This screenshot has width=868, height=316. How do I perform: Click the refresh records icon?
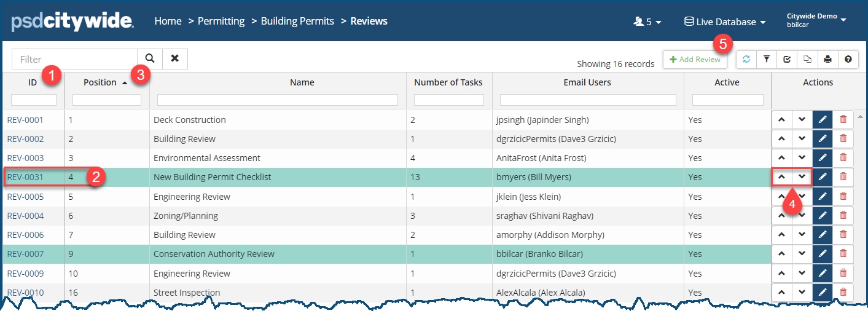(x=746, y=60)
